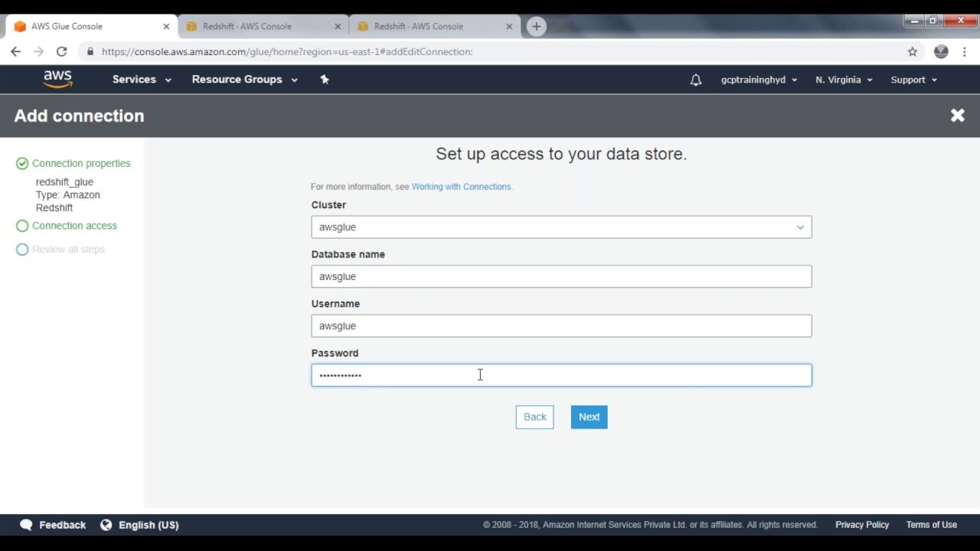Close the first Redshift AWS Console tab

tap(338, 26)
